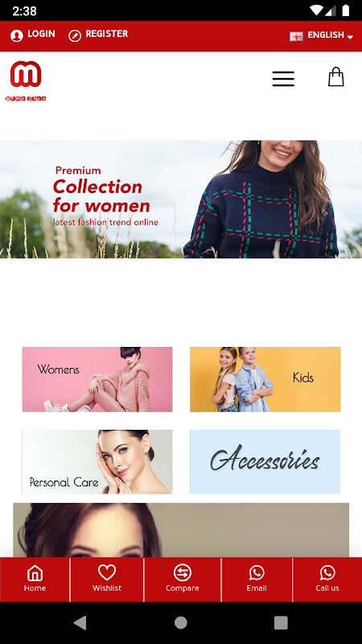The image size is (362, 644).
Task: Open the Accessories category tile
Action: [265, 461]
